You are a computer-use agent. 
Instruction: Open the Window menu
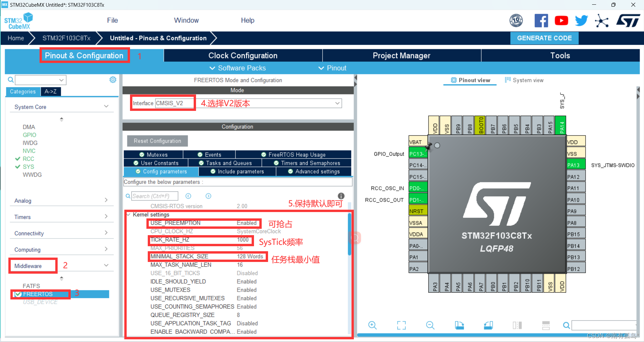coord(186,20)
